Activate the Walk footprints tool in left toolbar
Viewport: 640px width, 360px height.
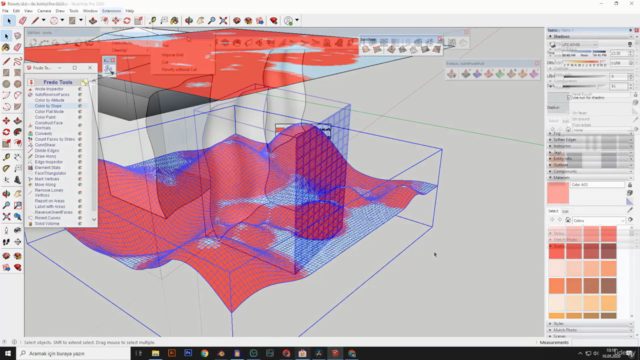(6, 242)
